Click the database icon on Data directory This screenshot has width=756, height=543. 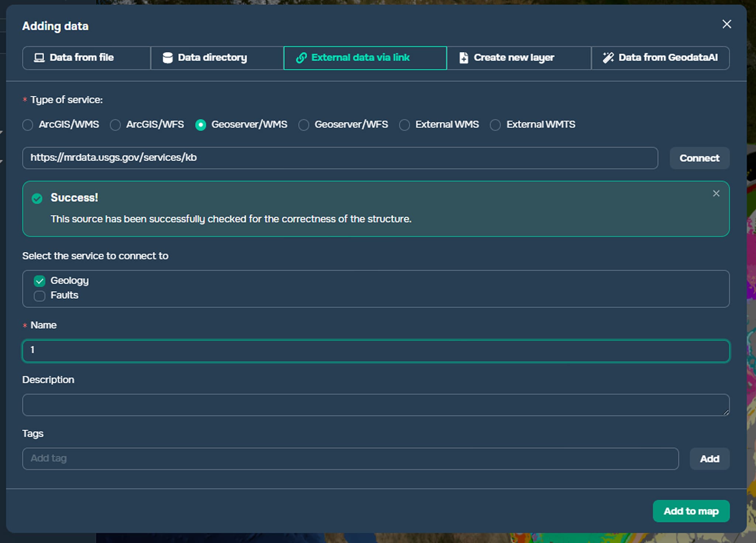pyautogui.click(x=168, y=58)
